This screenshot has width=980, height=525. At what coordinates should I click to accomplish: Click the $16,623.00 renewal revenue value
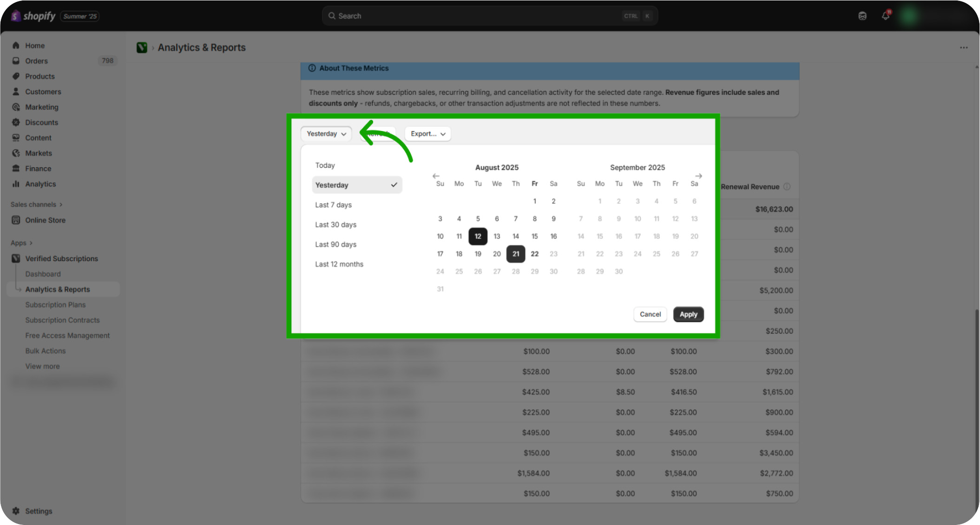coord(774,209)
